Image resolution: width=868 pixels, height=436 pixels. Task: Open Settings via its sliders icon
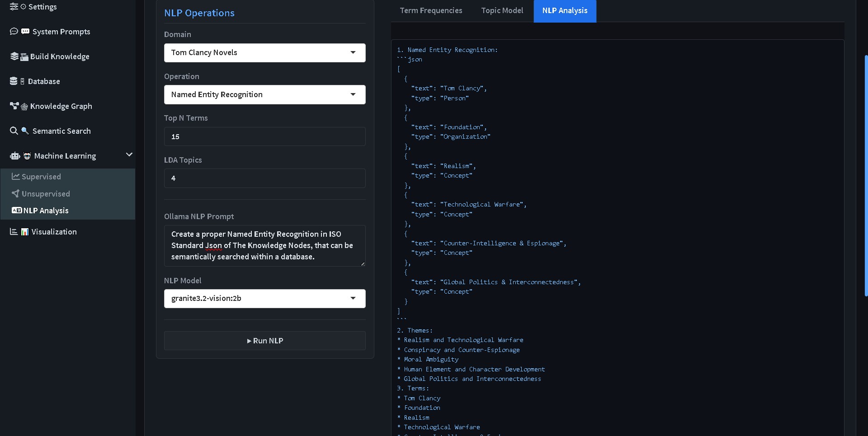click(x=14, y=7)
